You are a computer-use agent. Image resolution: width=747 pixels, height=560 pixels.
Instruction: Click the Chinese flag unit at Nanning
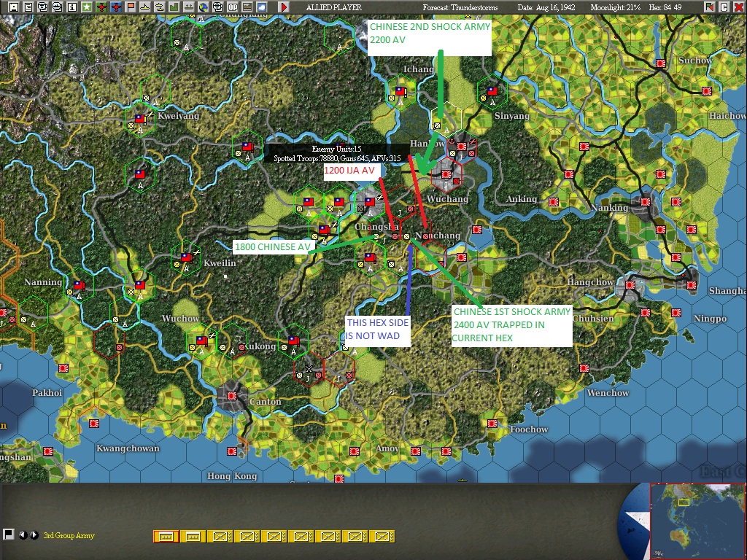79,286
